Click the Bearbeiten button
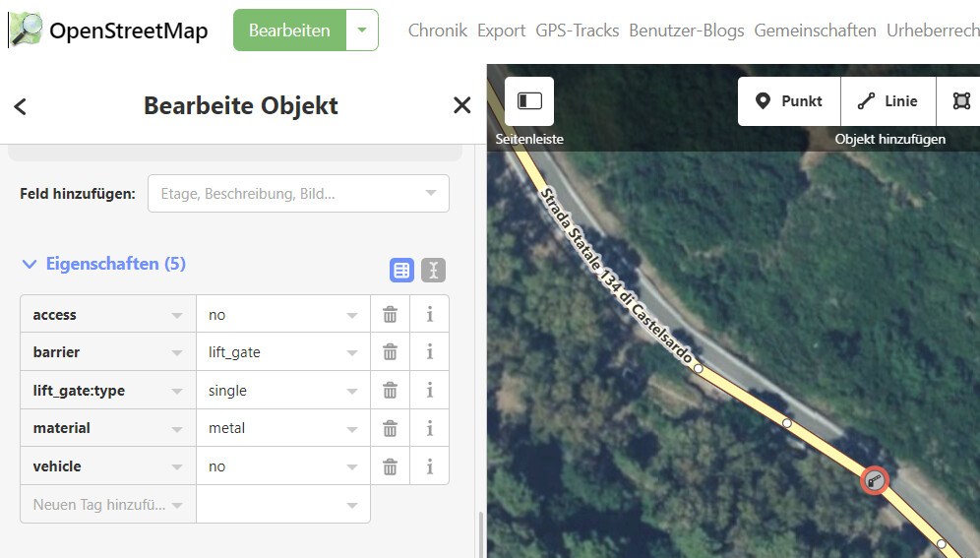The image size is (980, 558). (289, 31)
